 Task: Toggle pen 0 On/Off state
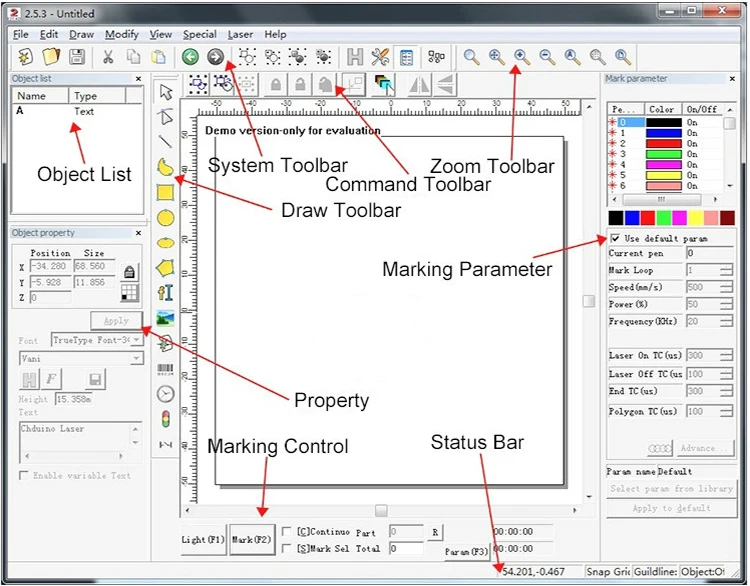tap(692, 122)
